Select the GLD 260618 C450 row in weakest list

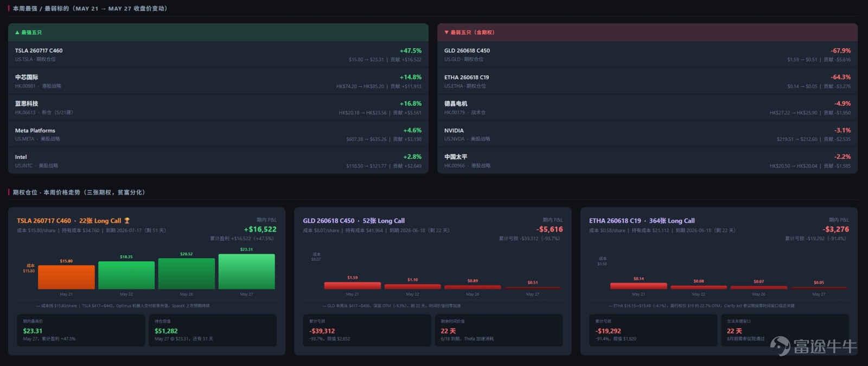pos(647,54)
